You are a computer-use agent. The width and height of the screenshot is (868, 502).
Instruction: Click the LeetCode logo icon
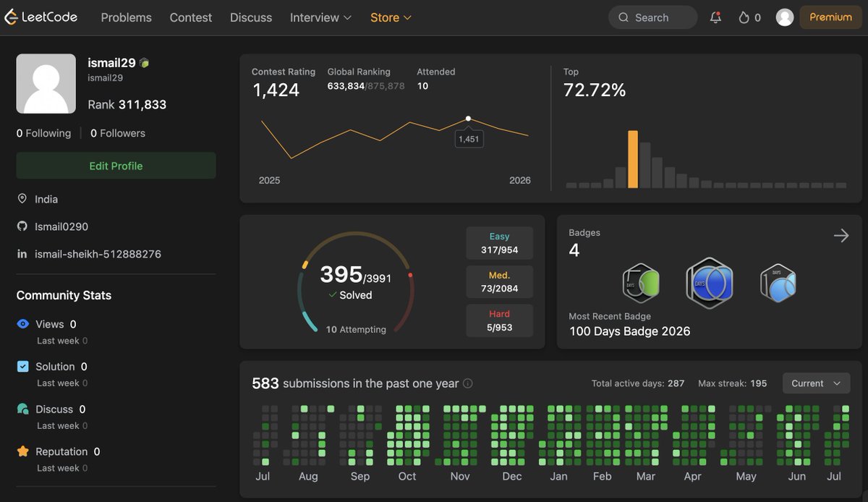point(10,17)
